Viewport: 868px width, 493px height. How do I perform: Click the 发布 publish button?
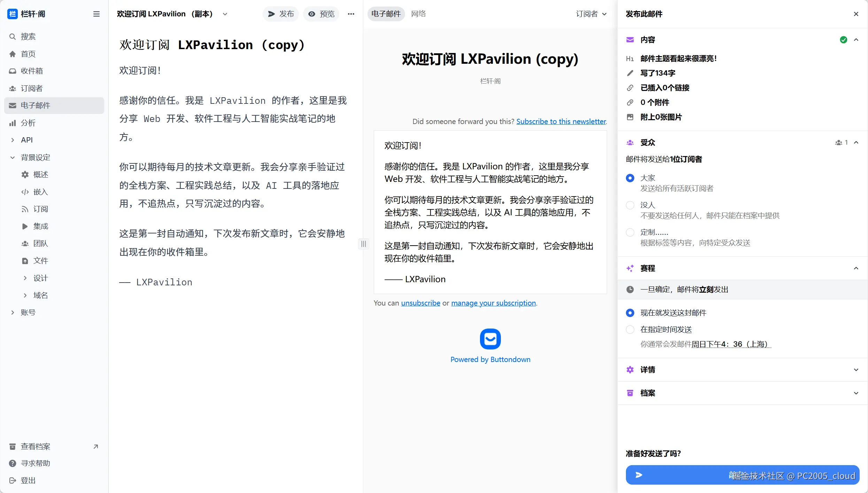pos(280,14)
